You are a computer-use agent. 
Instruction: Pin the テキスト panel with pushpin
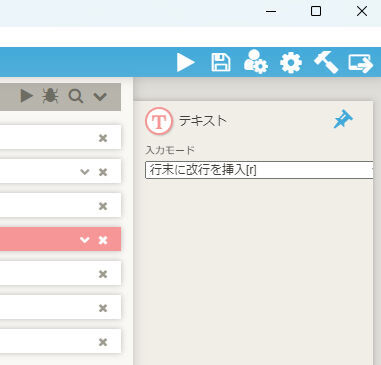(x=343, y=120)
